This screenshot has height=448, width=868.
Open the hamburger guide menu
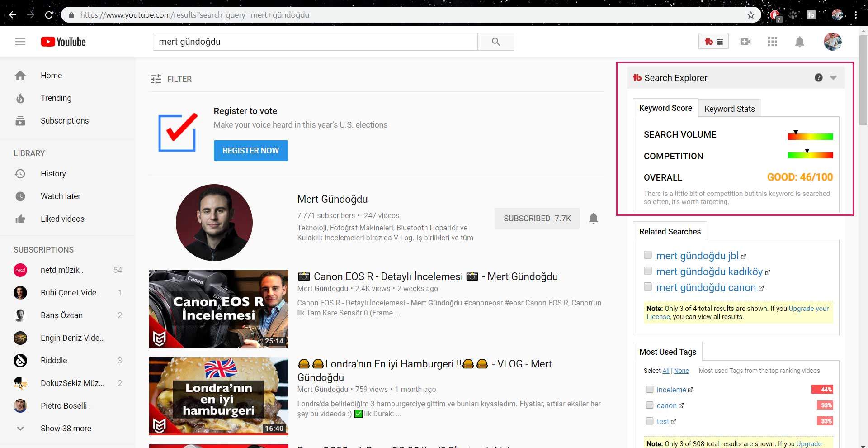[x=20, y=42]
